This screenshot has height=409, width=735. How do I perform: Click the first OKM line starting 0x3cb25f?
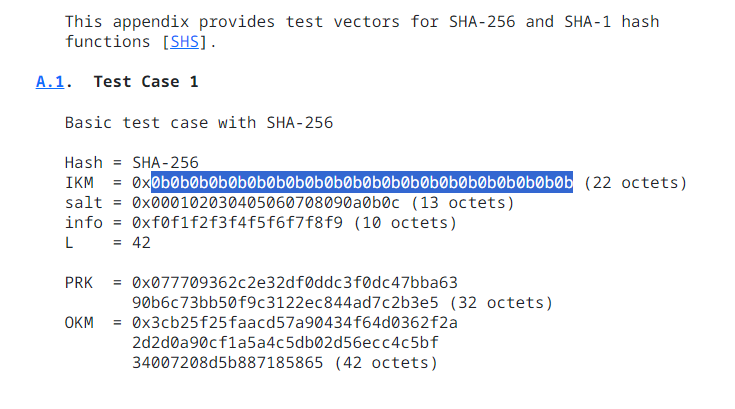(295, 323)
